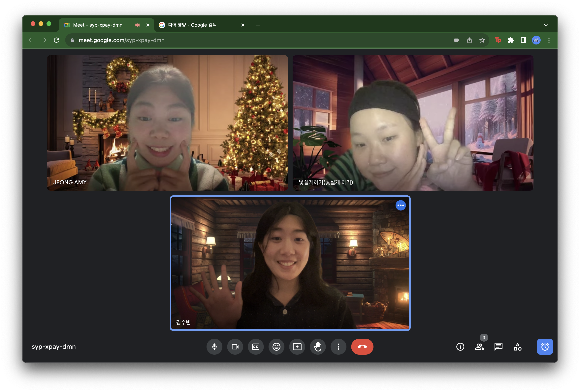Hang up with the red leave call button

pyautogui.click(x=362, y=347)
